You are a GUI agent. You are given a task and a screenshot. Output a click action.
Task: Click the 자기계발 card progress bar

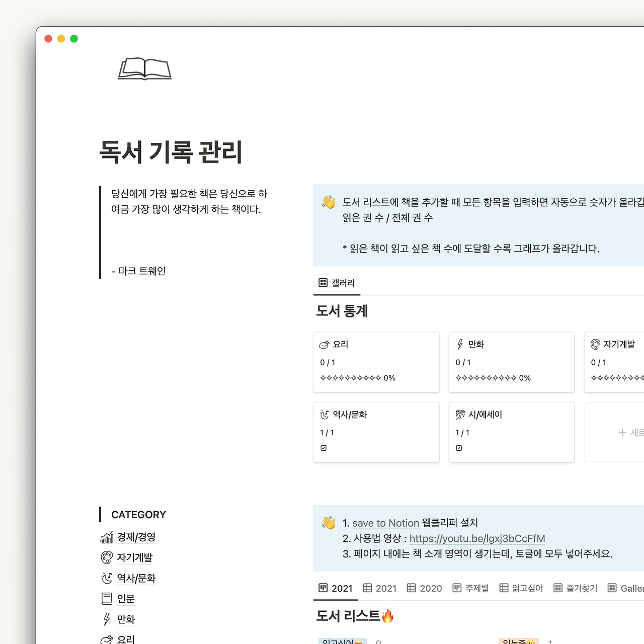tap(617, 378)
